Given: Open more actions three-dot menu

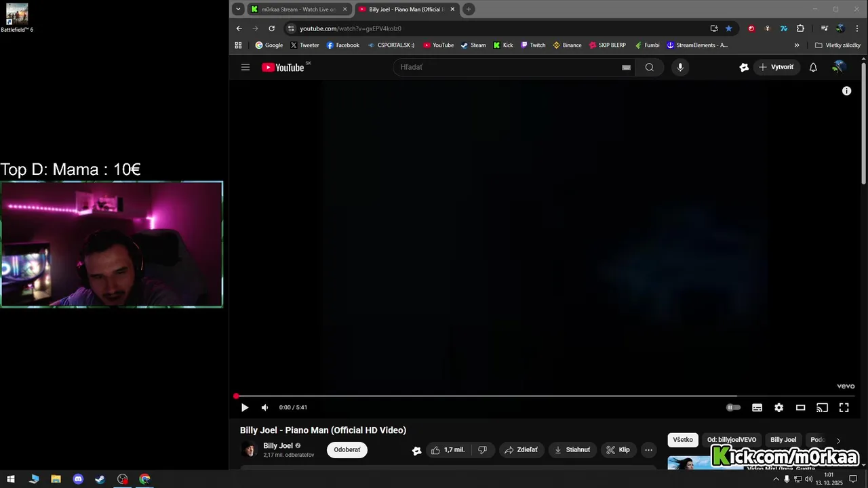Looking at the screenshot, I should 648,450.
